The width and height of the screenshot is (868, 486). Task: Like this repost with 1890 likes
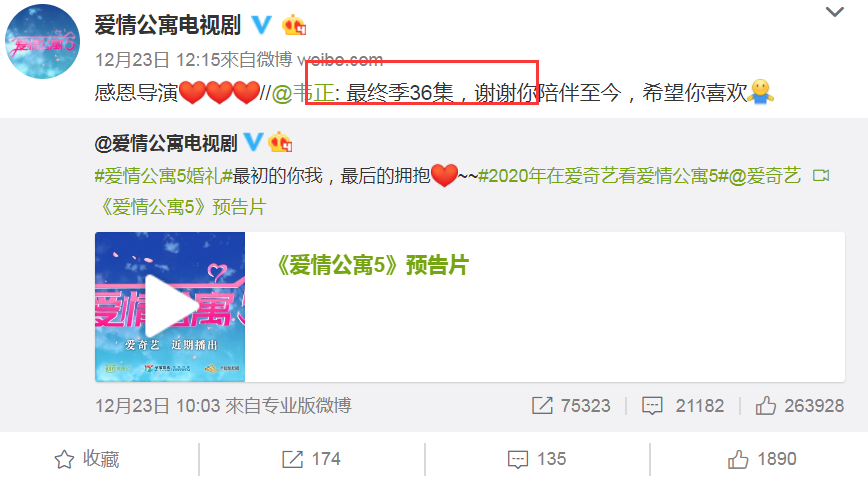[762, 459]
